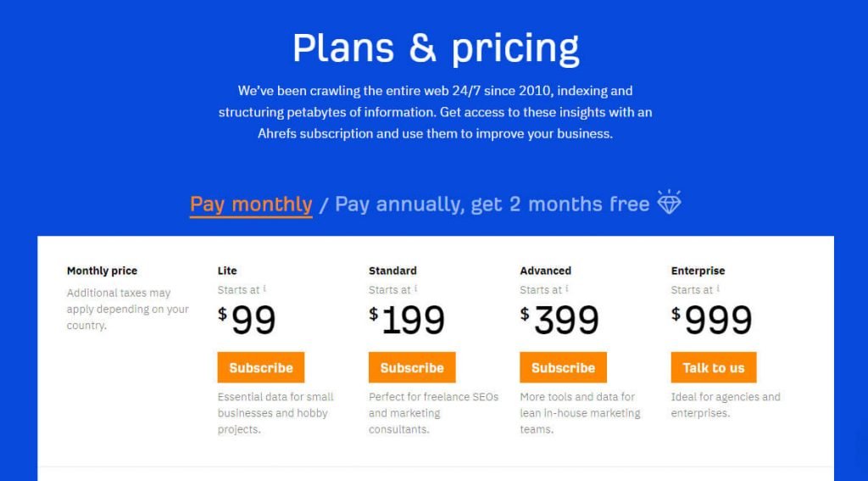Switch to Pay annually, get 2 months free
The height and width of the screenshot is (481, 868).
point(492,204)
